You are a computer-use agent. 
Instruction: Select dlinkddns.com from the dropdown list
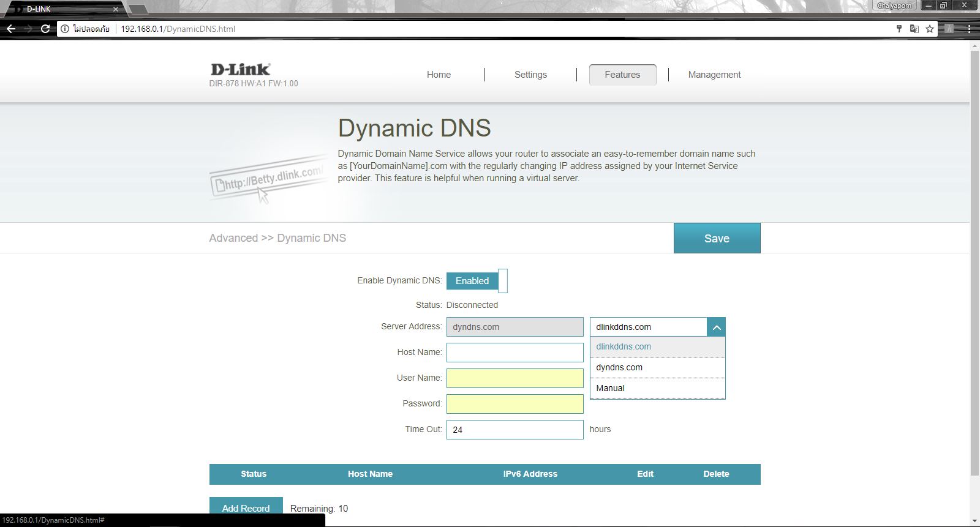(x=658, y=346)
